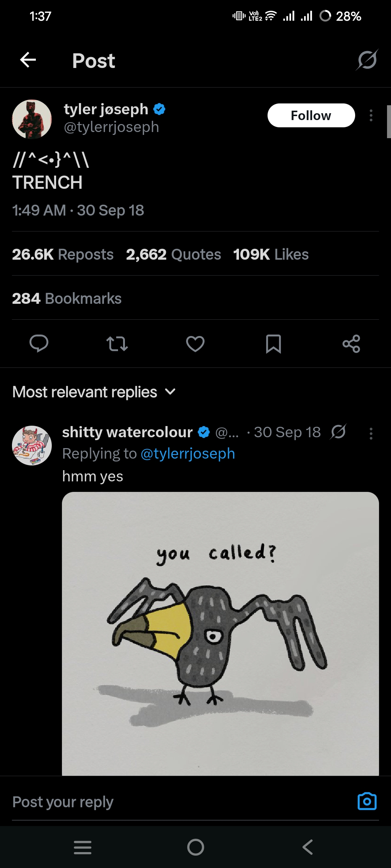
Task: Share the post using the share icon
Action: [351, 343]
